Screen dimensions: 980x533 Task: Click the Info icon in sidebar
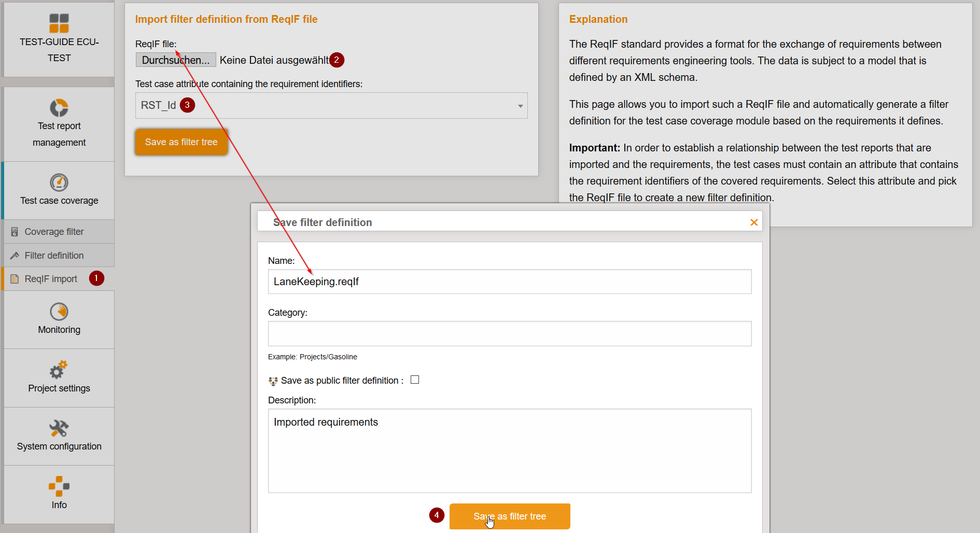59,486
